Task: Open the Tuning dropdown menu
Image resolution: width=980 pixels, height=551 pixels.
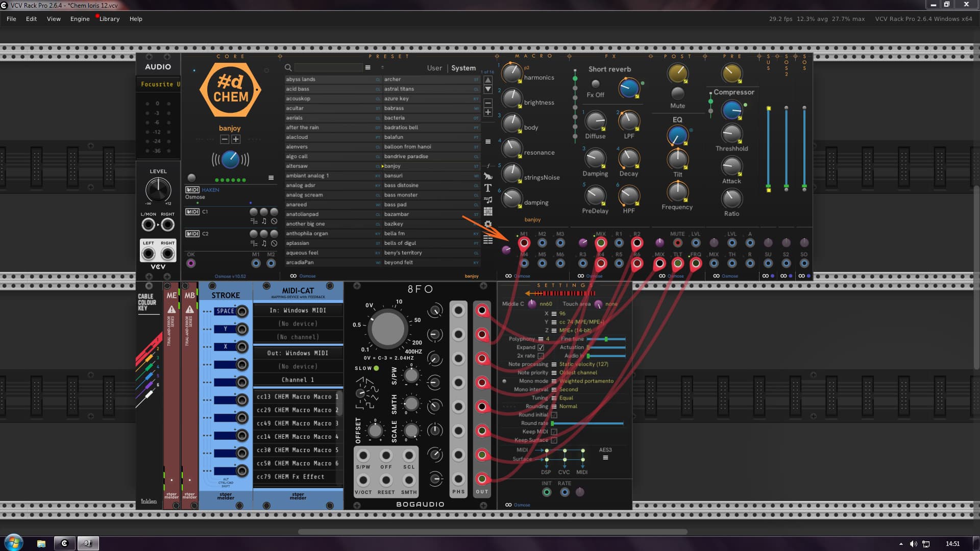Action: click(x=554, y=398)
